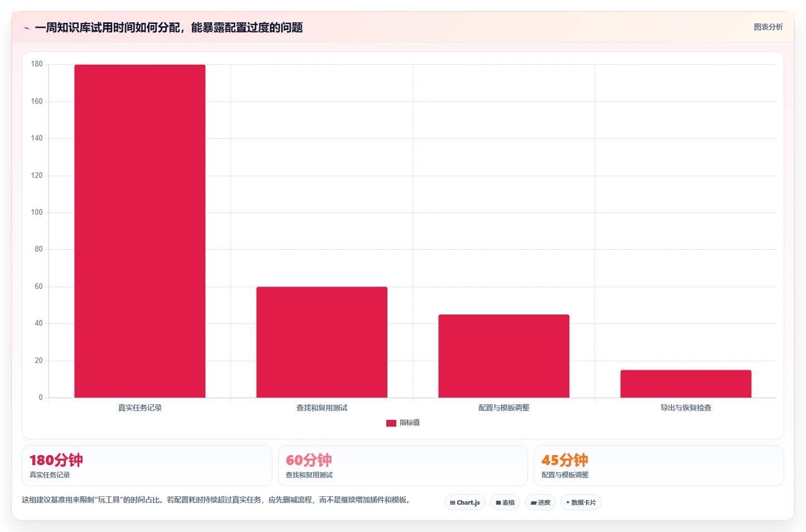
Task: Click the 图表分析 label in the header
Action: coord(768,27)
